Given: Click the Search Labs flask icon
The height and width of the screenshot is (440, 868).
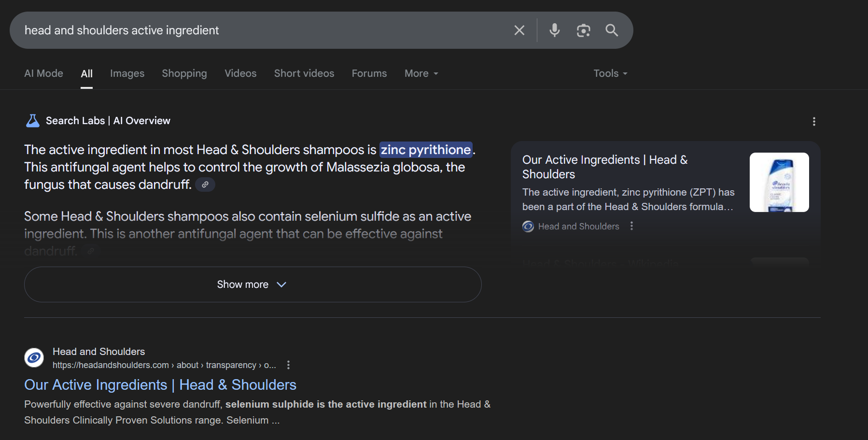Looking at the screenshot, I should click(33, 121).
